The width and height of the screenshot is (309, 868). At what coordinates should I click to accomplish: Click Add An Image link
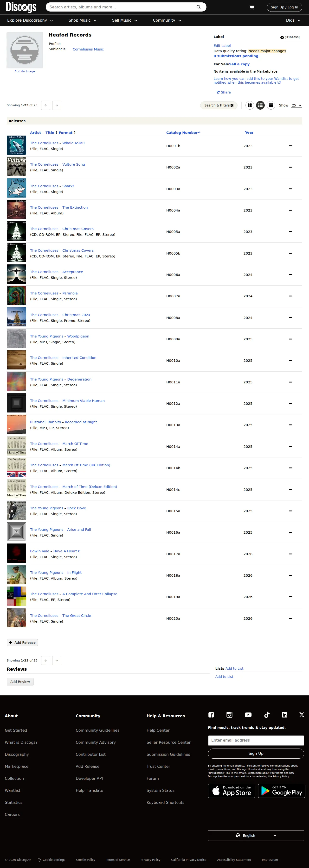click(25, 71)
